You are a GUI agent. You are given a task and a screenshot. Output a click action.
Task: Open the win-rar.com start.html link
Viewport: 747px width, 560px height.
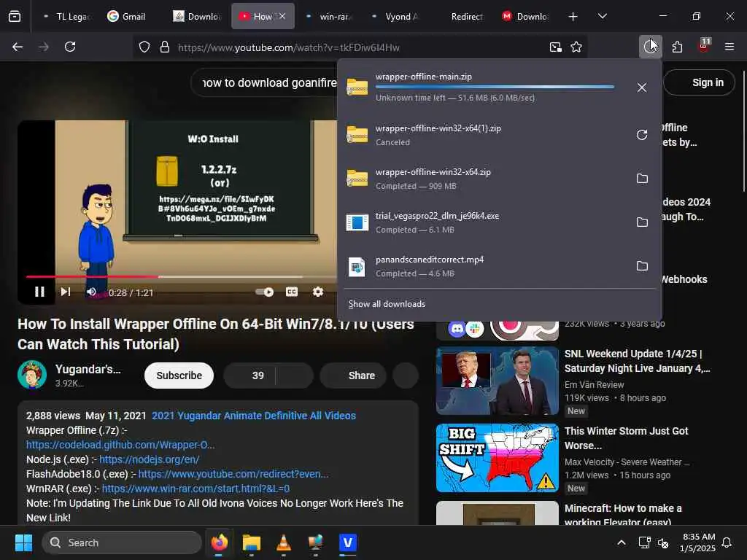coord(196,489)
